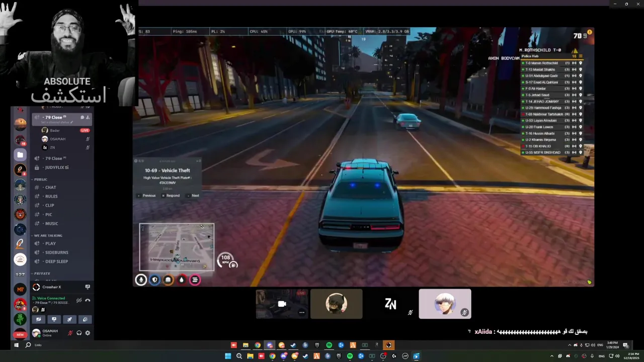Viewport: 644px width, 362px height.
Task: Collapse the PUBLIC channel category
Action: point(40,179)
